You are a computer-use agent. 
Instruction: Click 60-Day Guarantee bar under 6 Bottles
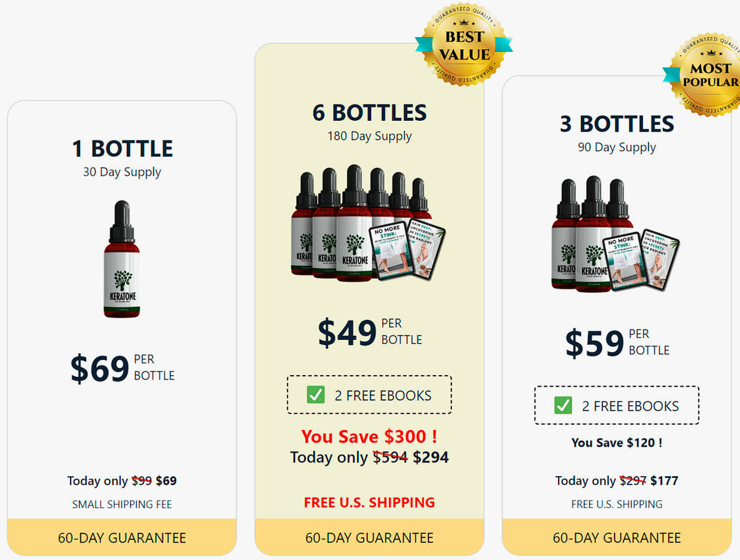369,537
